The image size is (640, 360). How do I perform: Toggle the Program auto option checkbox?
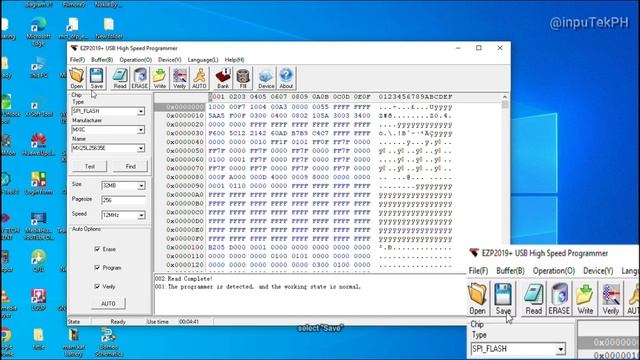click(97, 268)
